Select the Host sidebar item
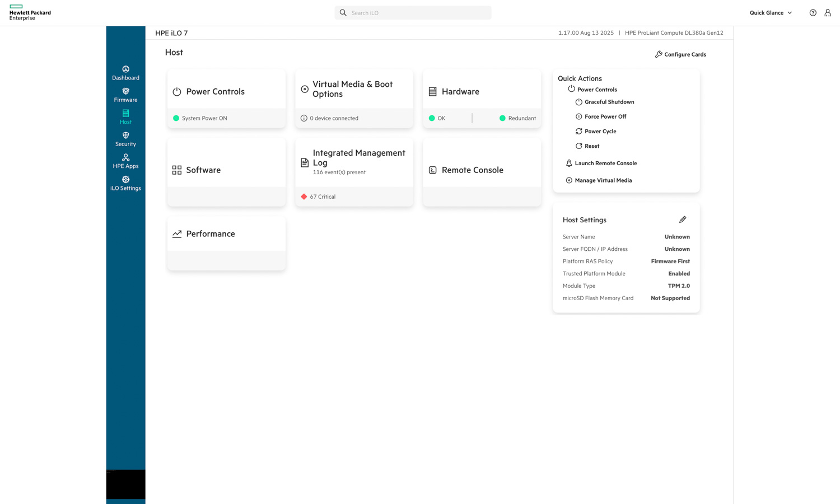 coord(125,117)
